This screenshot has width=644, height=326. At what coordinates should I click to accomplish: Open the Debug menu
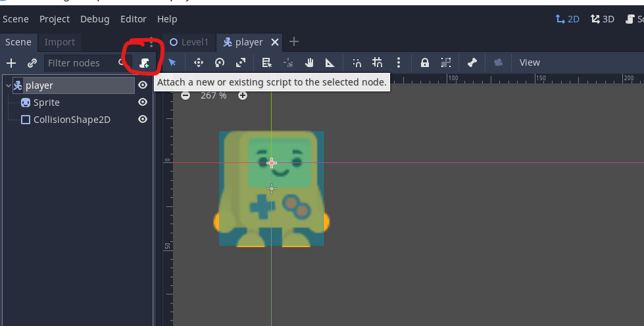95,19
